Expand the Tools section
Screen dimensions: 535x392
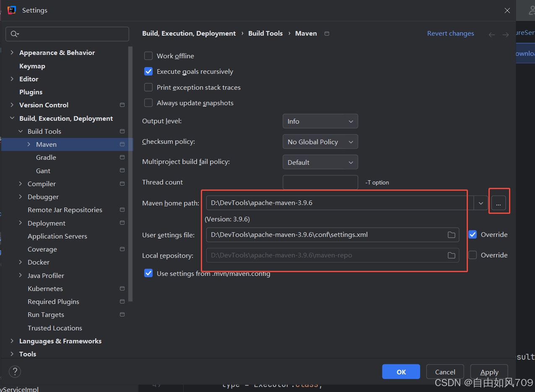pos(12,354)
